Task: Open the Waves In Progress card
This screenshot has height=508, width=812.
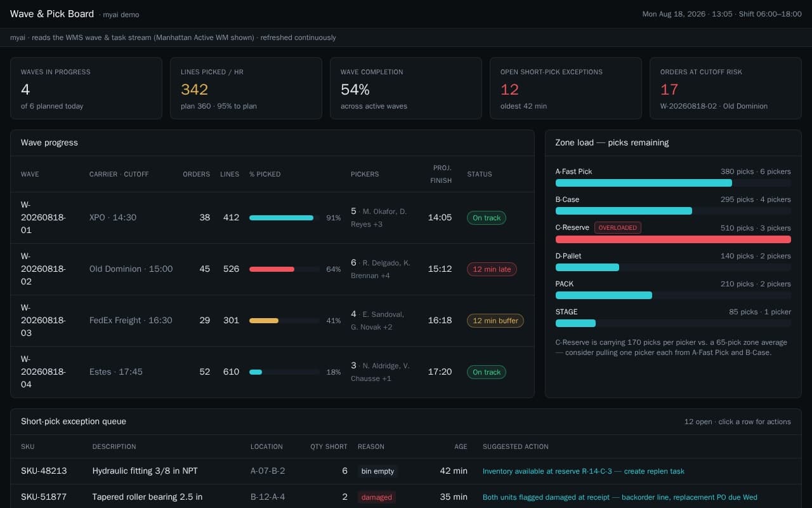Action: [86, 88]
